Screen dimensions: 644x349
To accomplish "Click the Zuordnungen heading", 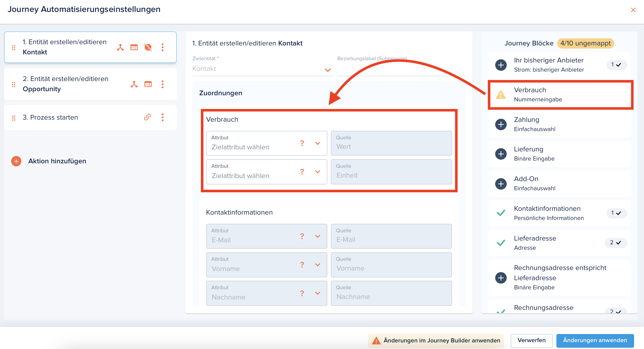I will (x=220, y=93).
